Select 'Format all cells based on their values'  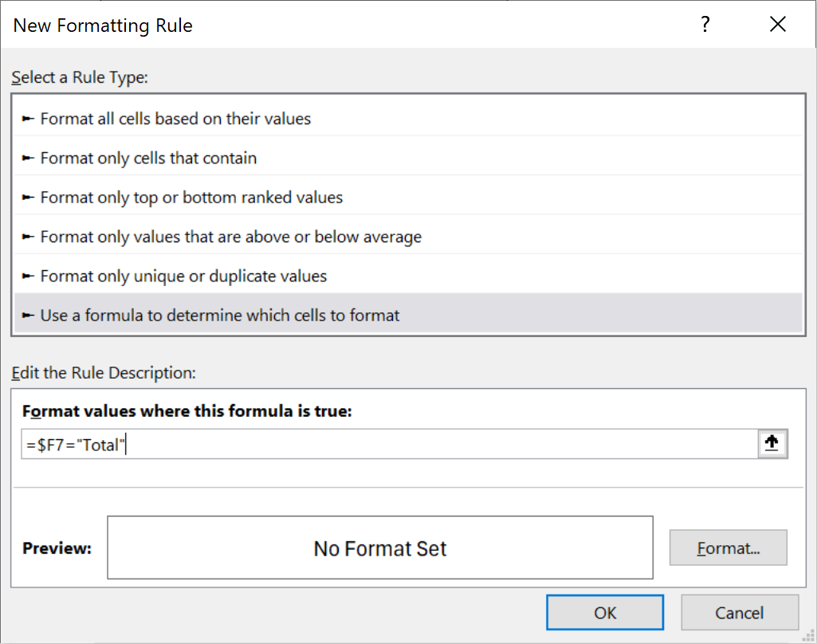tap(175, 119)
